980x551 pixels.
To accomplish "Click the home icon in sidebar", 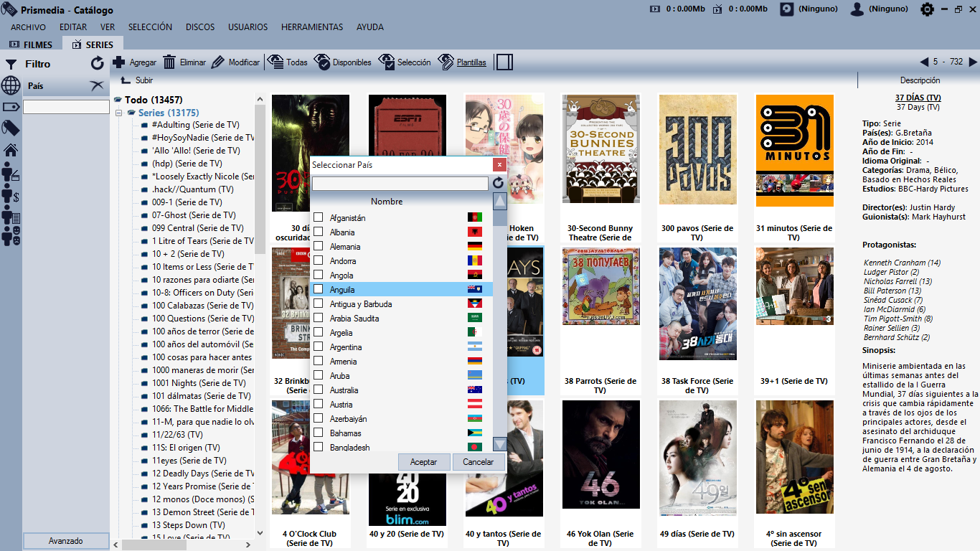I will tap(11, 150).
